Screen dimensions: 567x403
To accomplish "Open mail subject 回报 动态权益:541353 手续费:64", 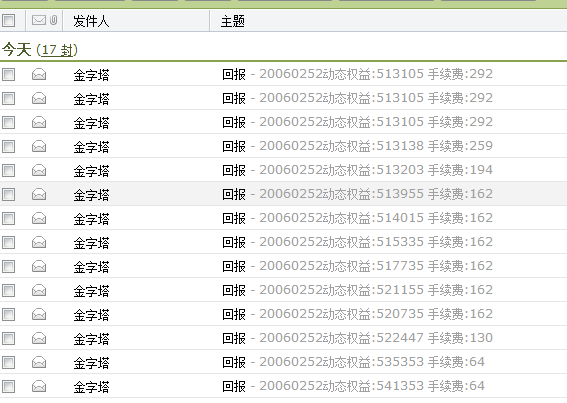I will click(x=353, y=386).
